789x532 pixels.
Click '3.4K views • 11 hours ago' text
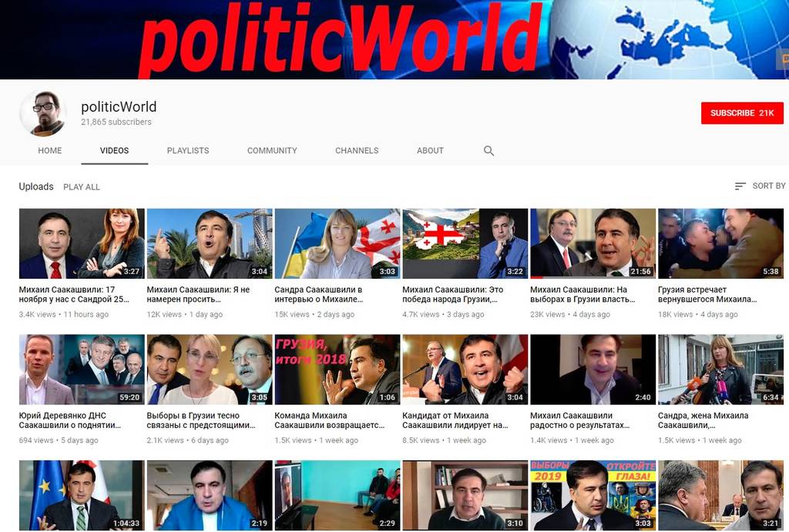coord(64,314)
